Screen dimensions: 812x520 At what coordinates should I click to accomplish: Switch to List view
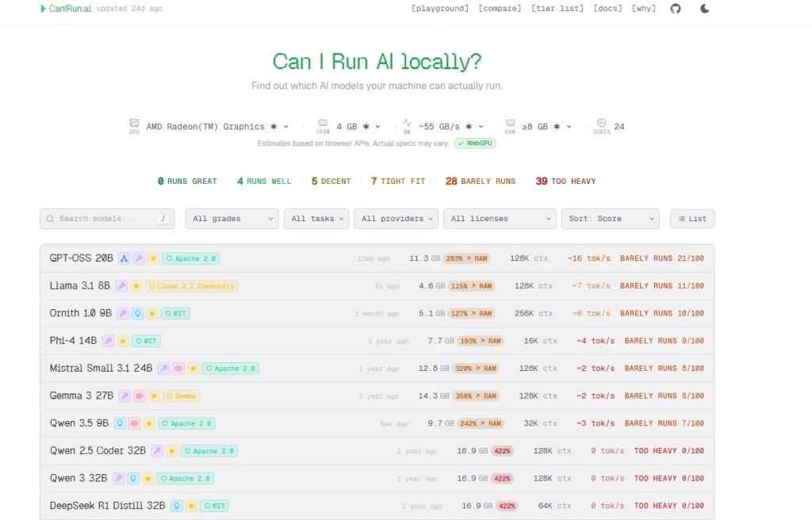(692, 219)
